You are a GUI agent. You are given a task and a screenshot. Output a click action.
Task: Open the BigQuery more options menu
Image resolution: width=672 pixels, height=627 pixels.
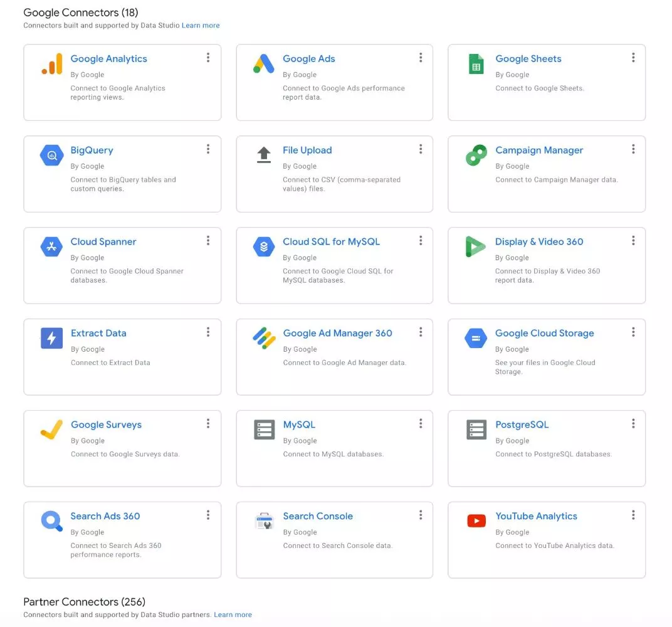(208, 149)
